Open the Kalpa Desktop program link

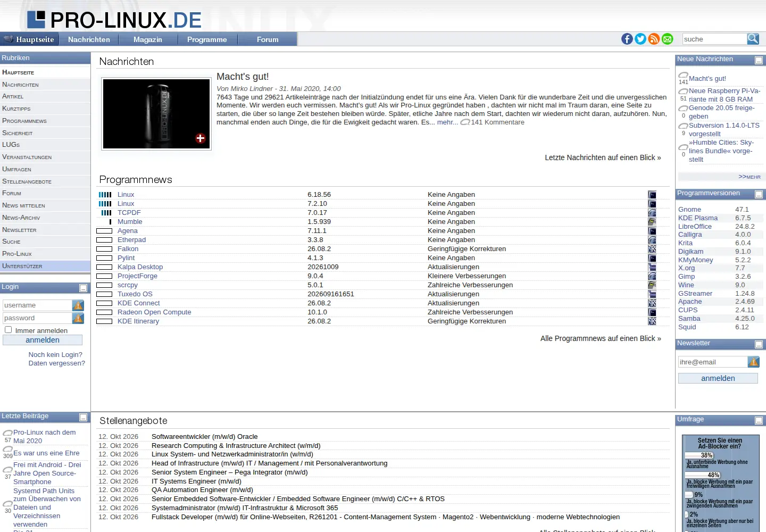click(140, 267)
